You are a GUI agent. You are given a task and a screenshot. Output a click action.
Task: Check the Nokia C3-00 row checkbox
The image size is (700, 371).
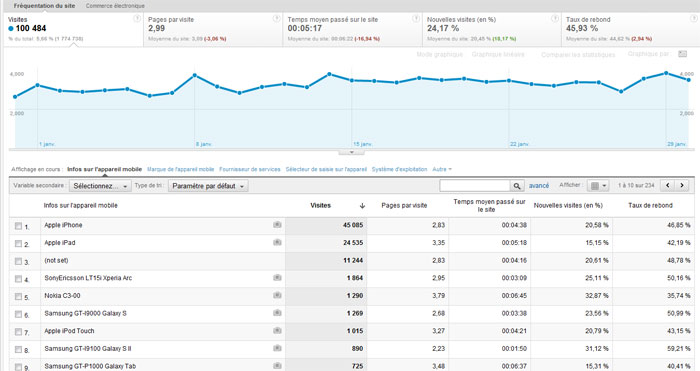[18, 296]
